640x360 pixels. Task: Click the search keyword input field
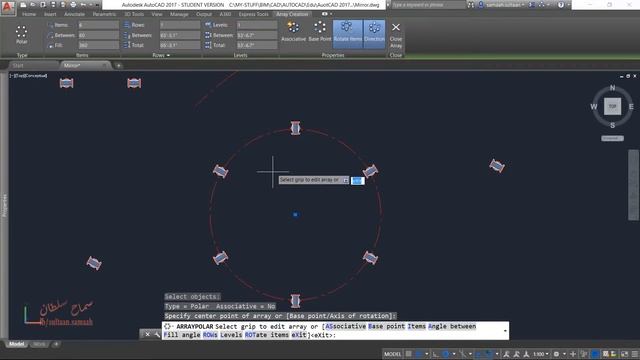click(428, 5)
